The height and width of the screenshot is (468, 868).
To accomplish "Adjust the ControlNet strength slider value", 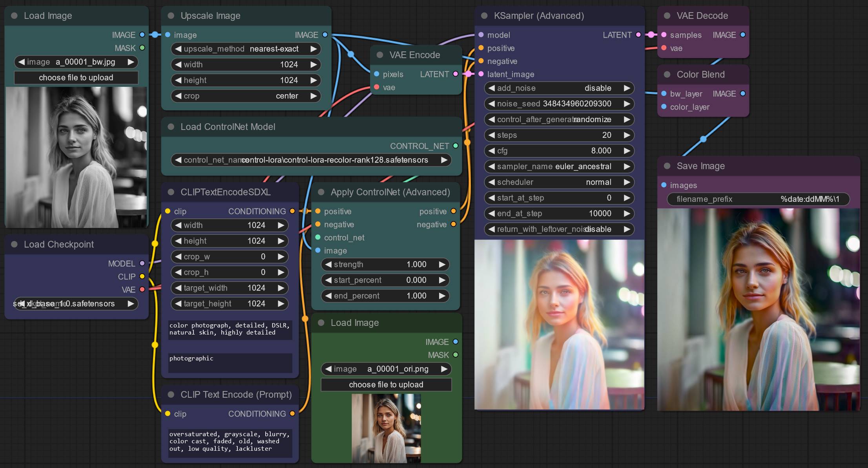I will click(385, 264).
